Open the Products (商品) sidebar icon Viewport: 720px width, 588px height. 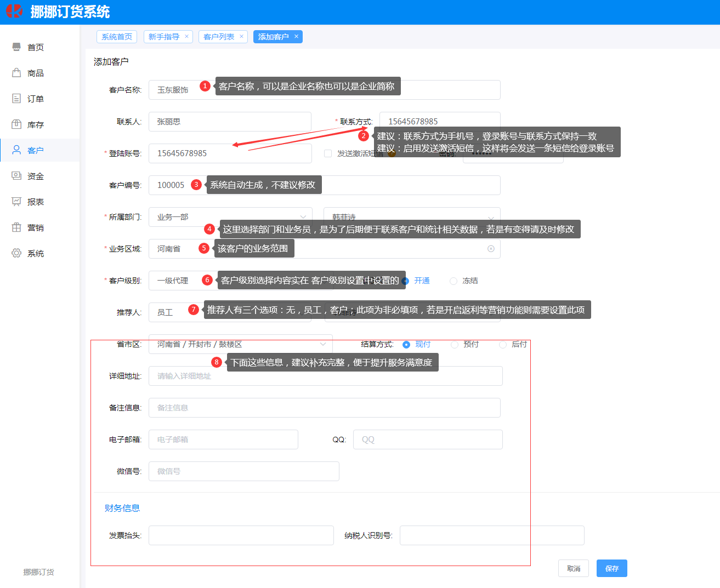pos(16,73)
